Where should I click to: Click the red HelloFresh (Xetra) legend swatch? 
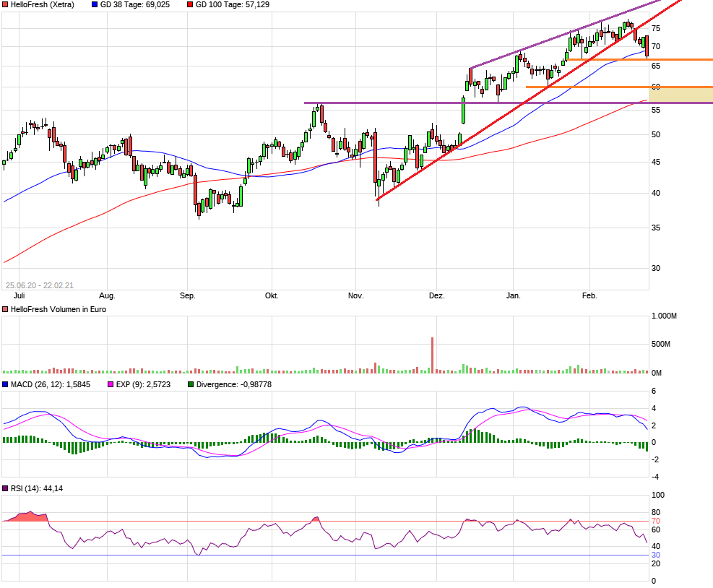tap(6, 4)
